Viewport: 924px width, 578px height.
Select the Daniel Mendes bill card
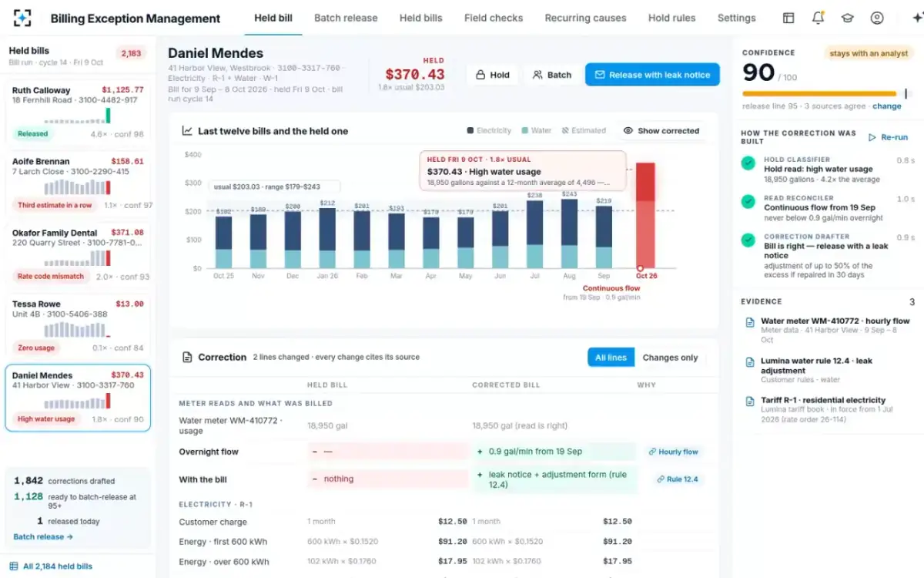tap(78, 398)
